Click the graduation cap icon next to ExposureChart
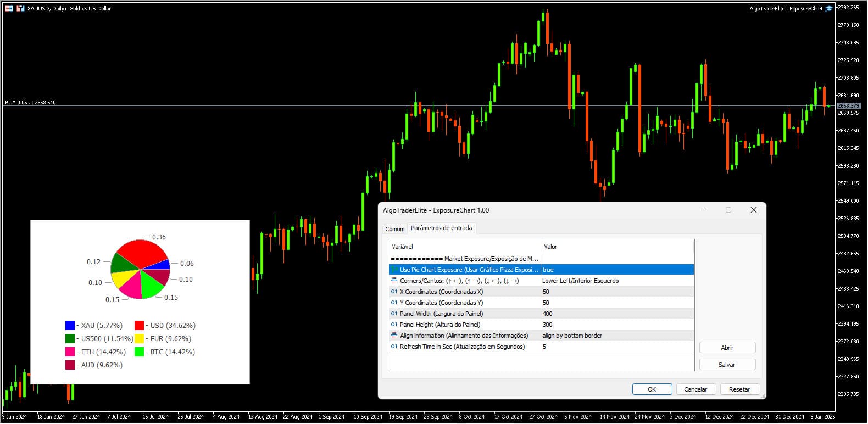Viewport: 868px width, 424px height. [829, 8]
